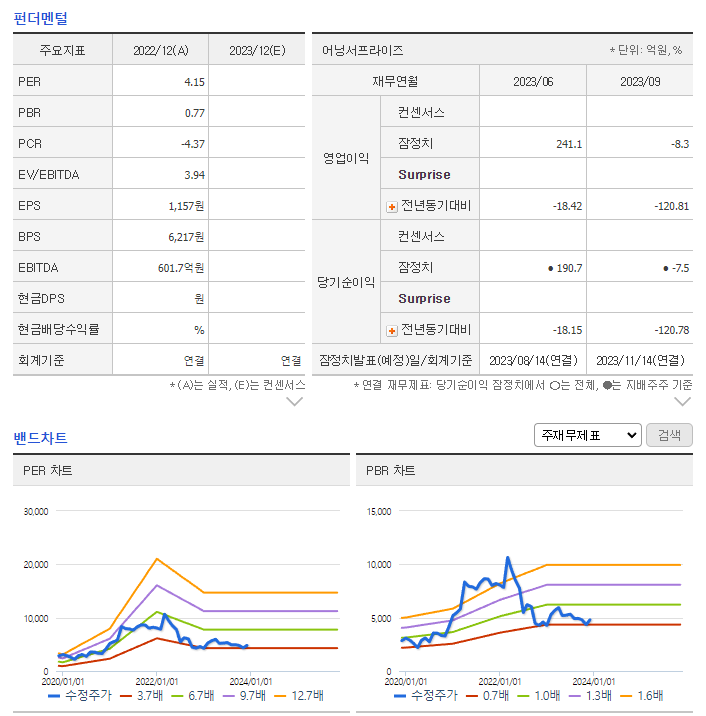Toggle 12.7배 legend in PER chart
The height and width of the screenshot is (716, 706).
pos(299,695)
